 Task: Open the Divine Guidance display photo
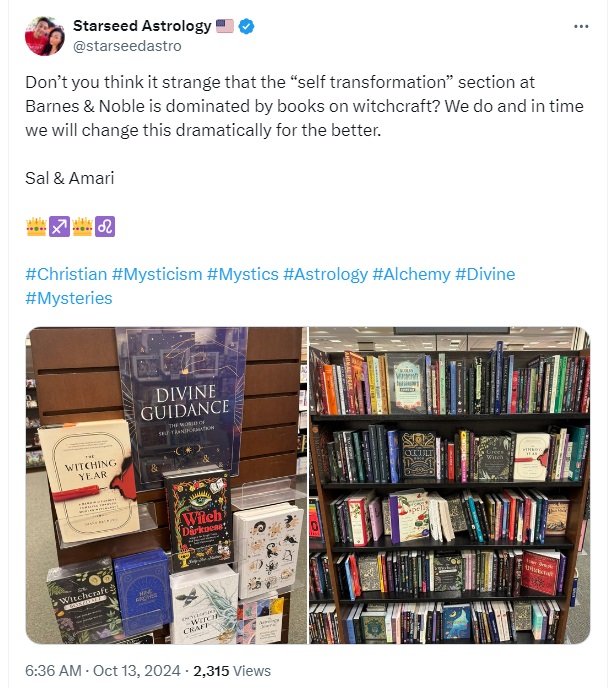(166, 485)
